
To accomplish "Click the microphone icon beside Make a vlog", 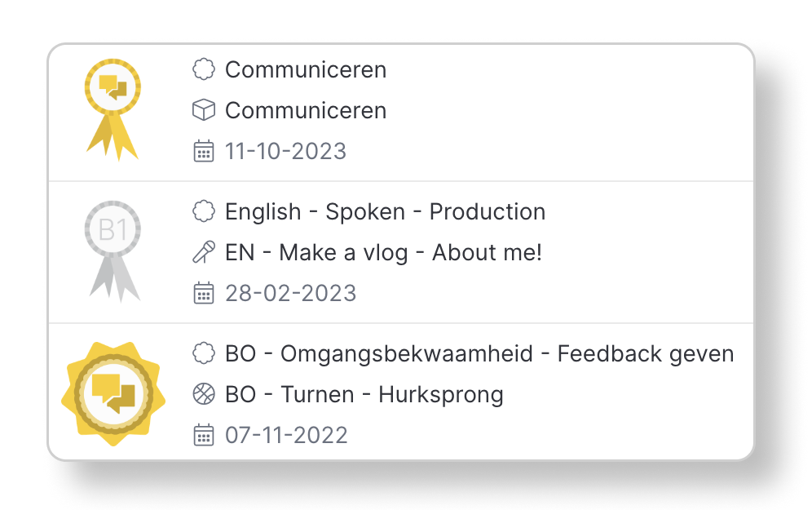I will click(204, 252).
